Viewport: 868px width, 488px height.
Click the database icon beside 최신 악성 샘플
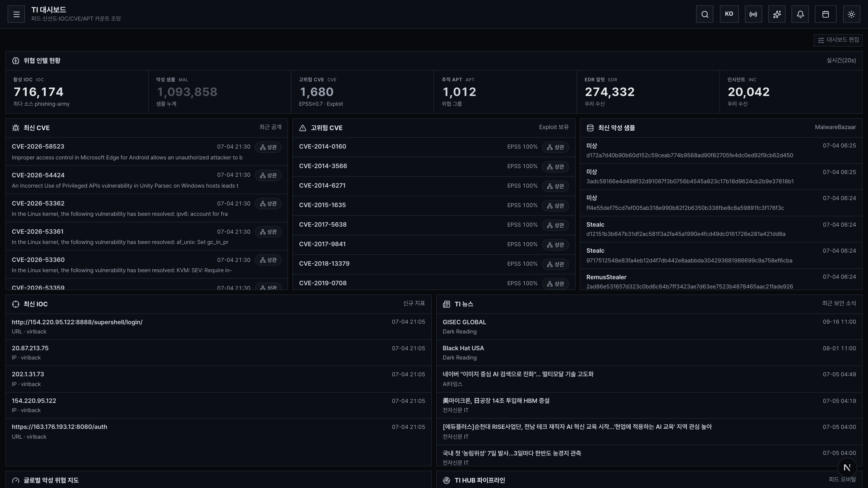coord(590,128)
